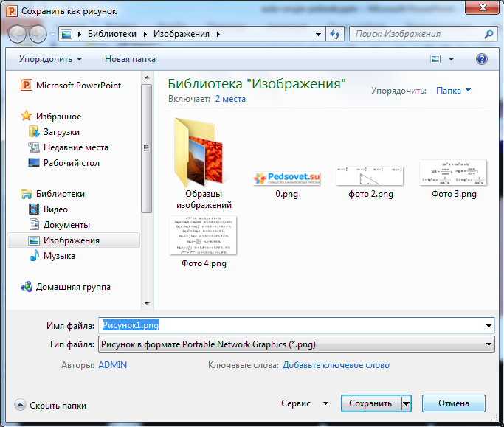This screenshot has width=504, height=427.
Task: Open Загрузки folder in favorites
Action: (x=61, y=132)
